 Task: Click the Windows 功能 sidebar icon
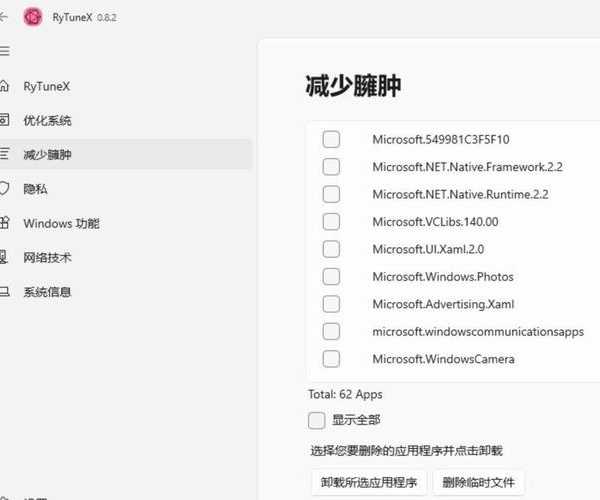[x=5, y=223]
